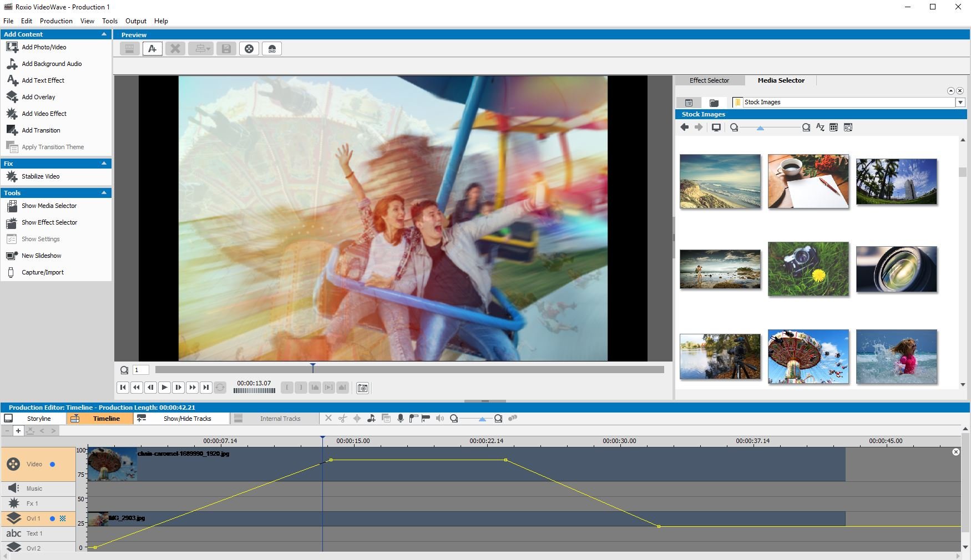The width and height of the screenshot is (971, 560).
Task: Click the scissors split icon on the timeline toolbar
Action: tap(343, 419)
